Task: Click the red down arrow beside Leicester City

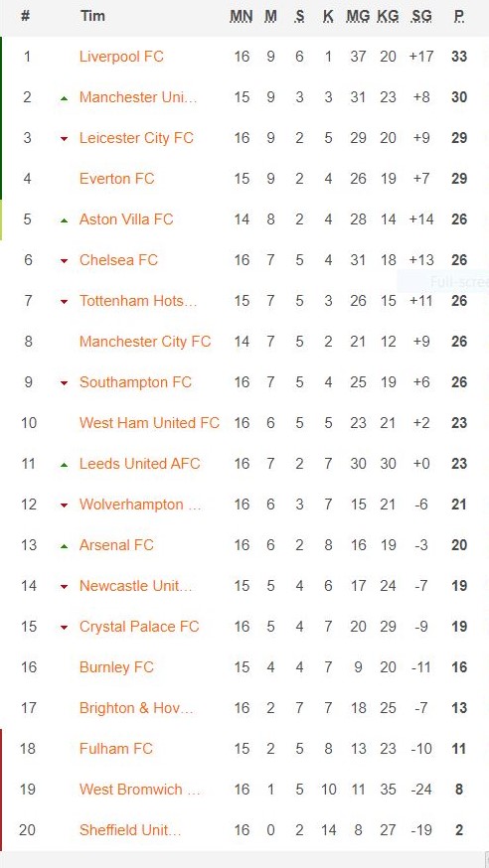Action: 65,139
